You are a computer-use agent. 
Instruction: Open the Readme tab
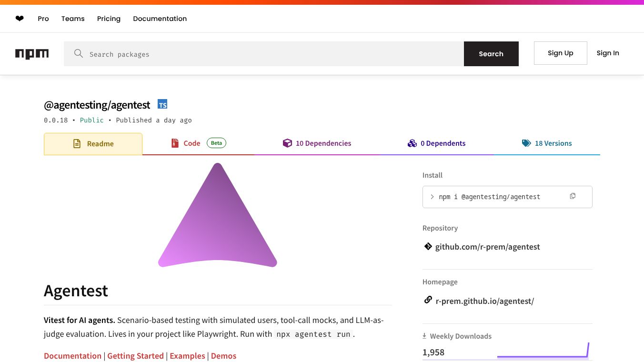93,144
